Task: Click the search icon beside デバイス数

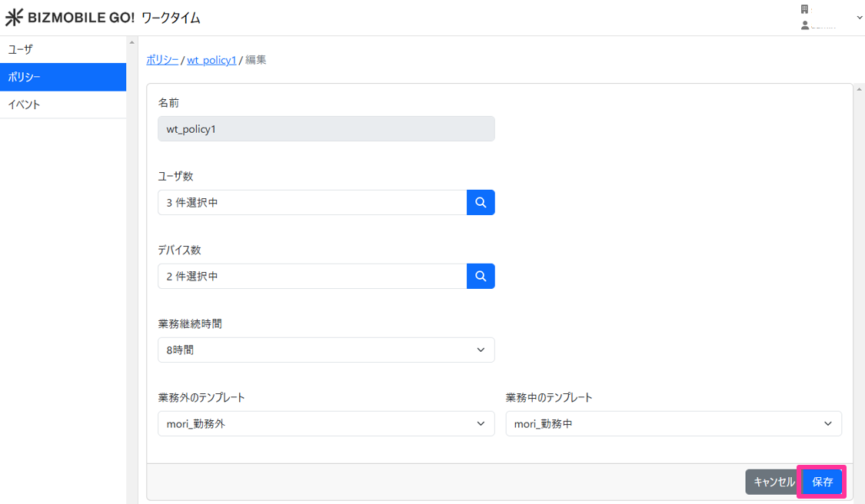Action: (x=481, y=276)
